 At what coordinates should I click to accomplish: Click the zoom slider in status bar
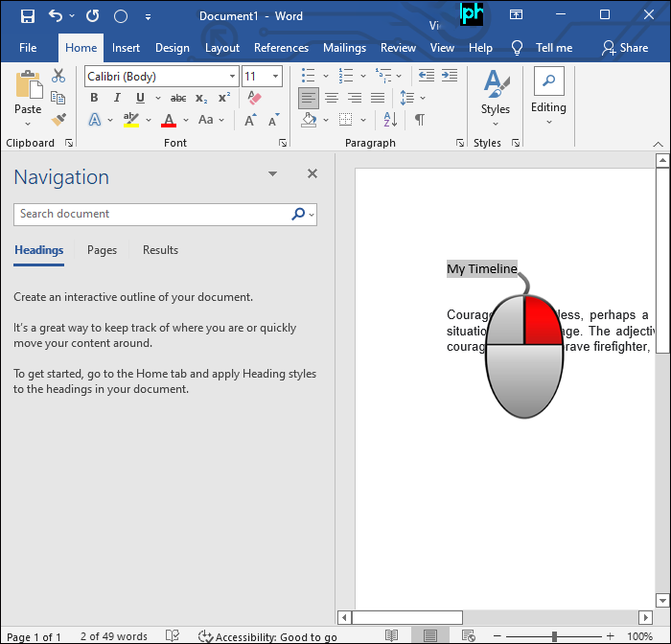pos(554,636)
